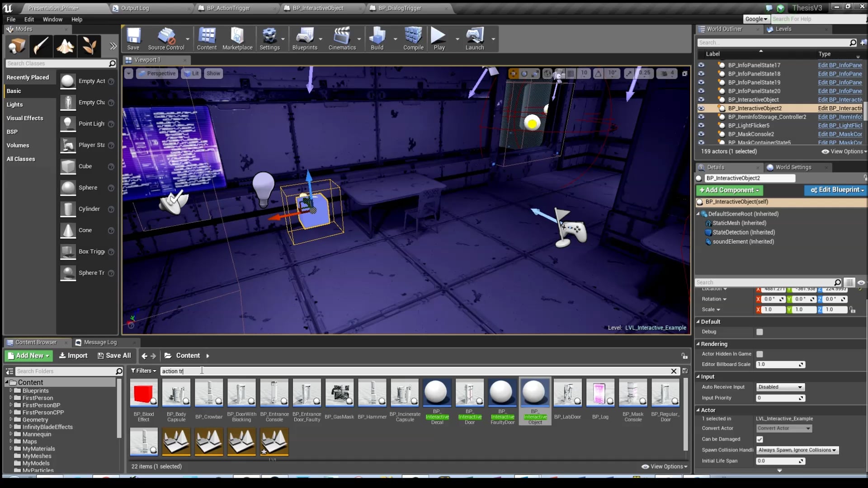Viewport: 868px width, 488px height.
Task: Open the Auto Receive Input dropdown
Action: click(x=780, y=387)
